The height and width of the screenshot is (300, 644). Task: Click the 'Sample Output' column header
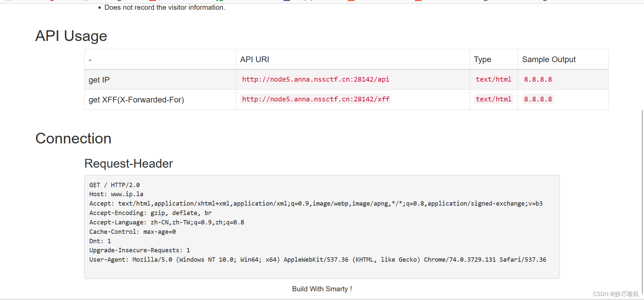click(549, 59)
